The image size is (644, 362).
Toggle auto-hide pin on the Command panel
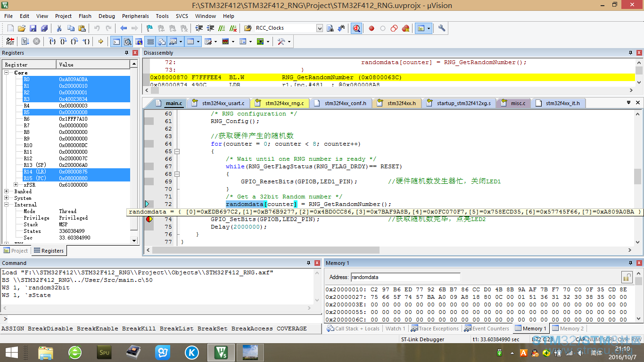tap(309, 263)
